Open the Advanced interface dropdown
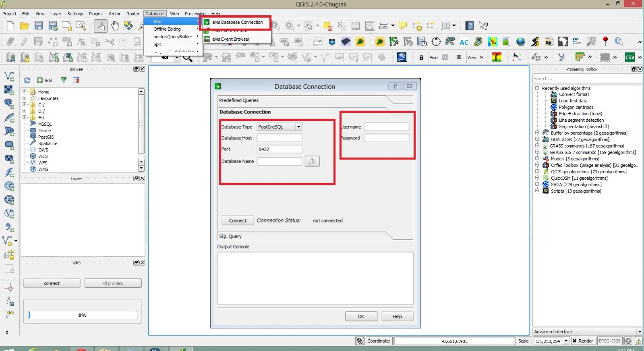 (x=588, y=332)
